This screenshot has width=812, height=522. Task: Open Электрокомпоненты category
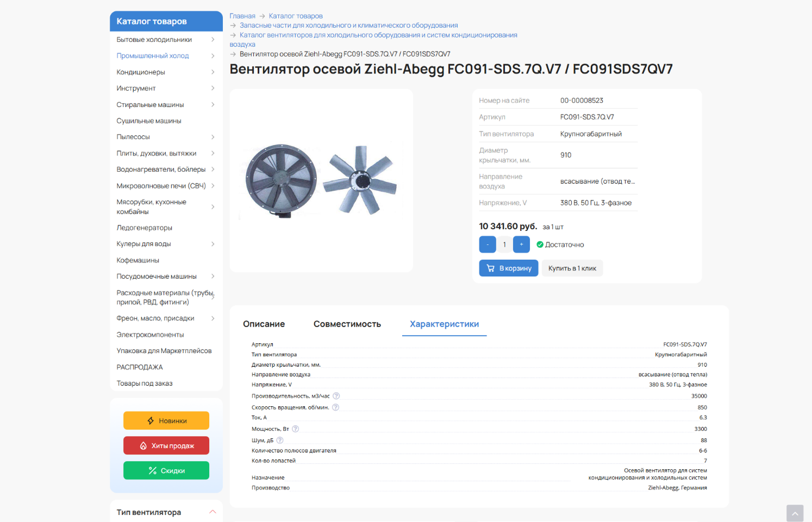(x=150, y=335)
